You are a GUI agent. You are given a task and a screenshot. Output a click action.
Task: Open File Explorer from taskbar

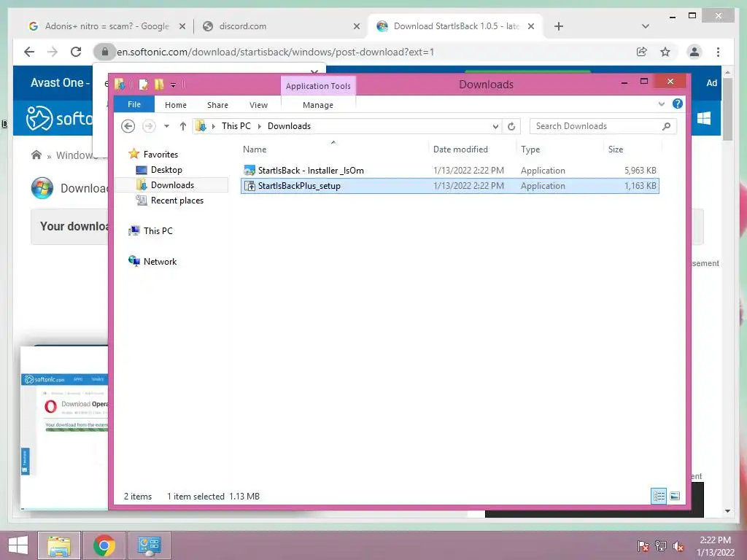pos(58,545)
